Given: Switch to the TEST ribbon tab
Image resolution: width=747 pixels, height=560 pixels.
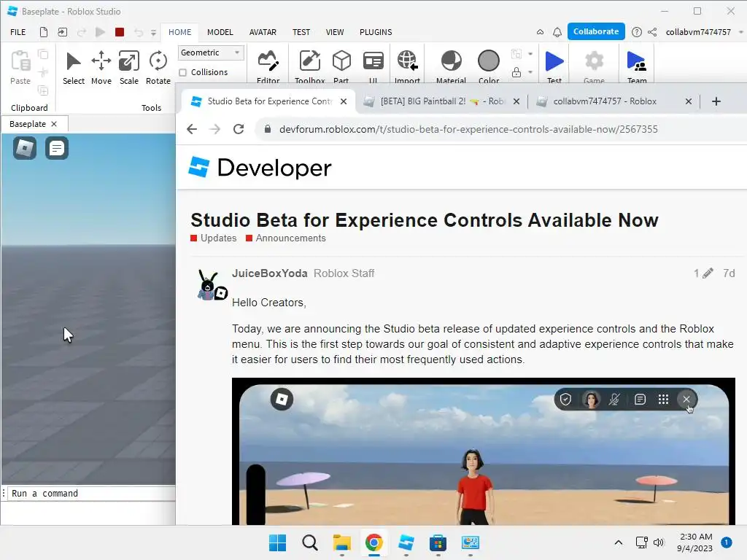Looking at the screenshot, I should [301, 32].
